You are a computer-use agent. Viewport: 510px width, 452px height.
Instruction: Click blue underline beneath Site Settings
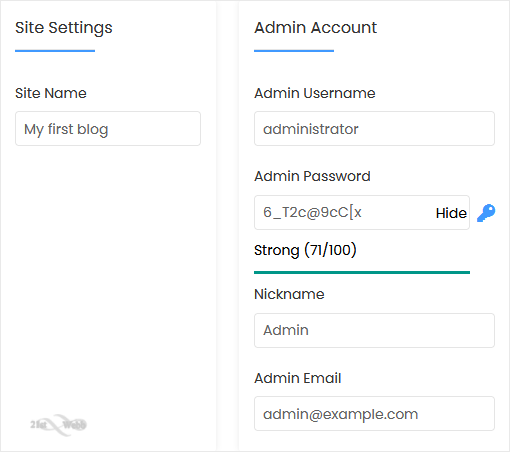click(55, 51)
